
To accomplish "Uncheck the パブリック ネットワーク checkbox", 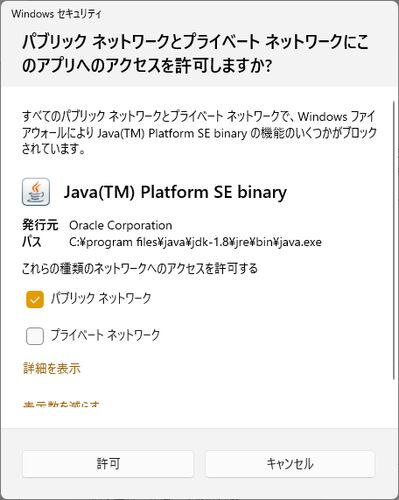I will [x=35, y=299].
